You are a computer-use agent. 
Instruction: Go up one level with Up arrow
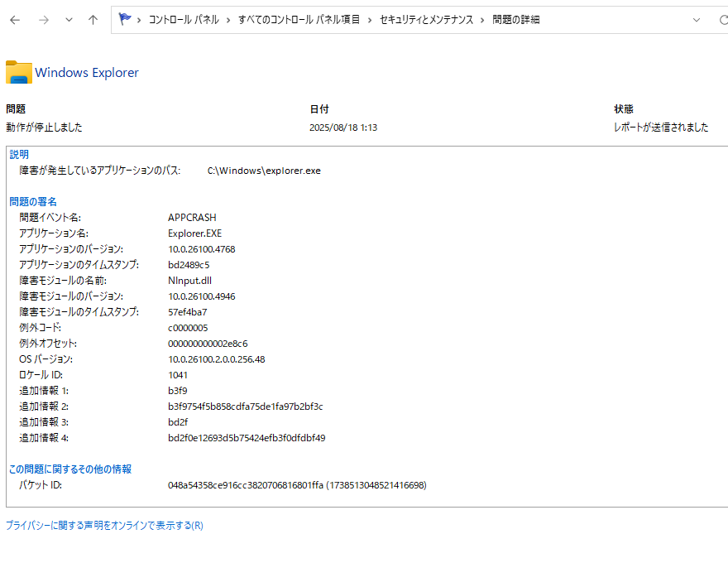point(93,20)
